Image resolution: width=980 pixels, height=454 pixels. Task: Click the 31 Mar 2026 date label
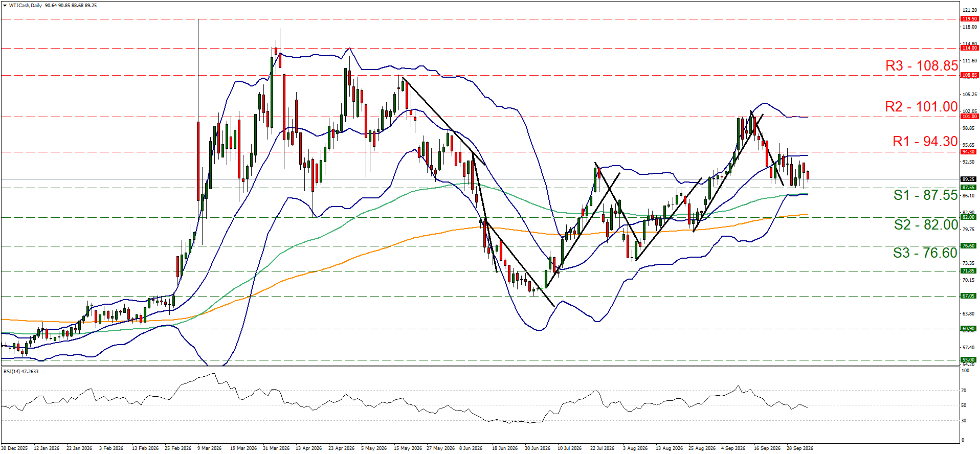coord(276,448)
